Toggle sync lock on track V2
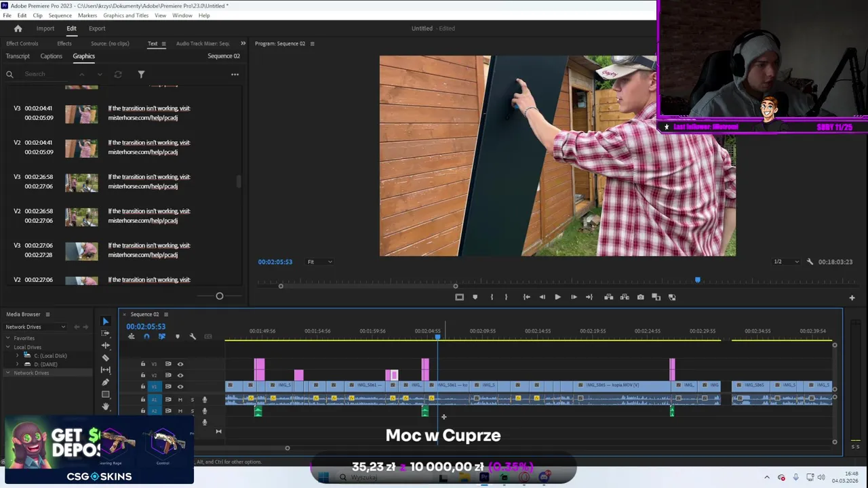The width and height of the screenshot is (868, 488). pyautogui.click(x=168, y=375)
